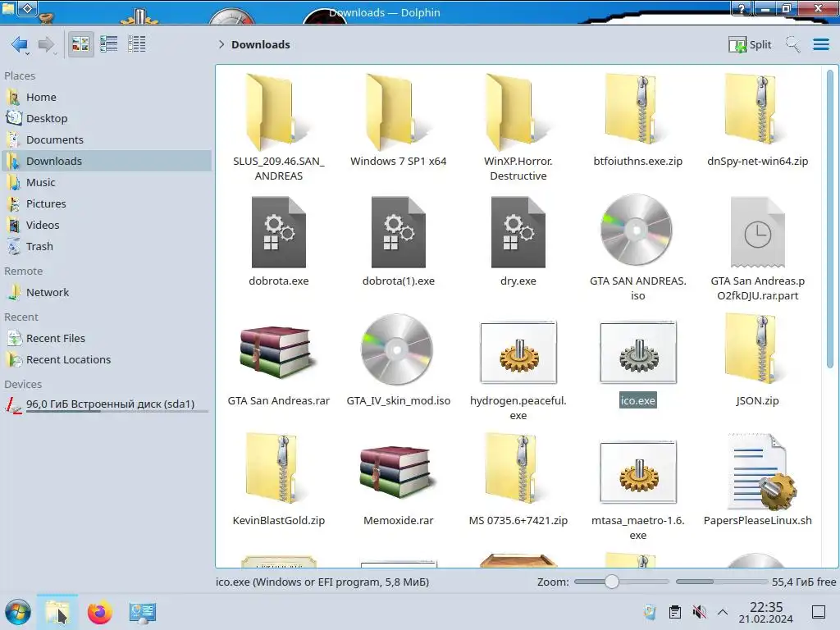Adjust the Zoom slider handle

611,582
